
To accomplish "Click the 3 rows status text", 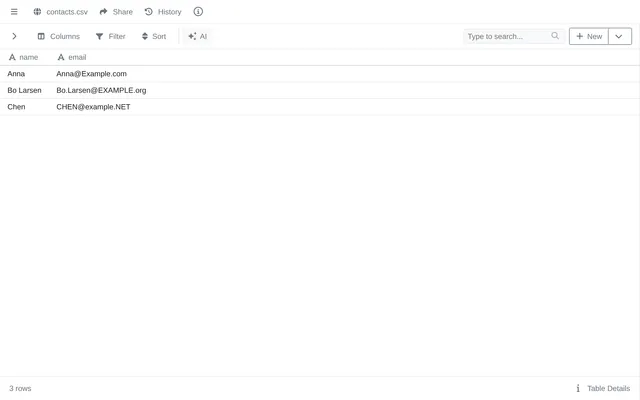I will point(20,388).
